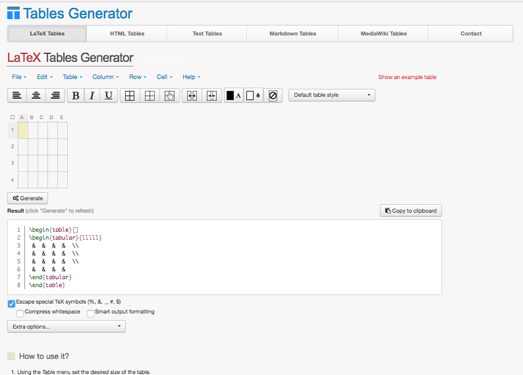523x375 pixels.
Task: Select the highlighted cell A1
Action: (x=23, y=130)
